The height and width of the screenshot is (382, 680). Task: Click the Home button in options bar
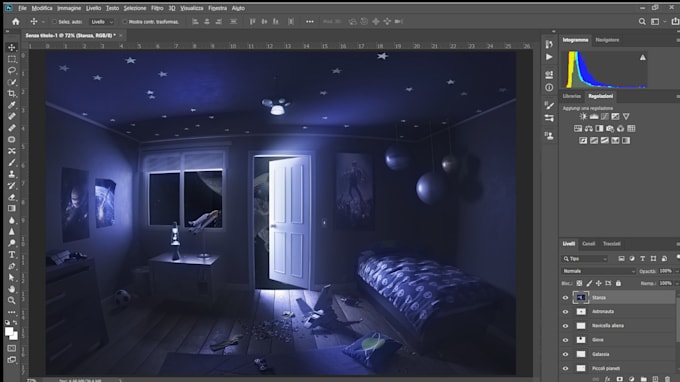pyautogui.click(x=16, y=21)
